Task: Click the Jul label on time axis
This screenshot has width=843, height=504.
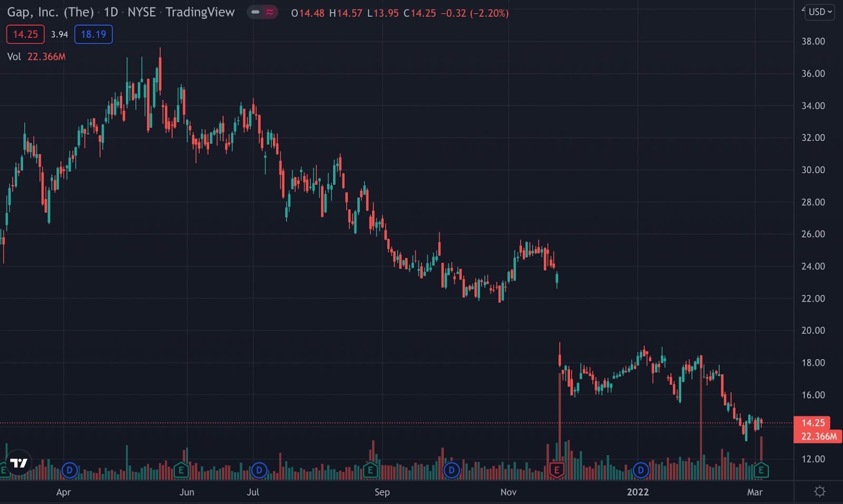Action: coord(253,492)
